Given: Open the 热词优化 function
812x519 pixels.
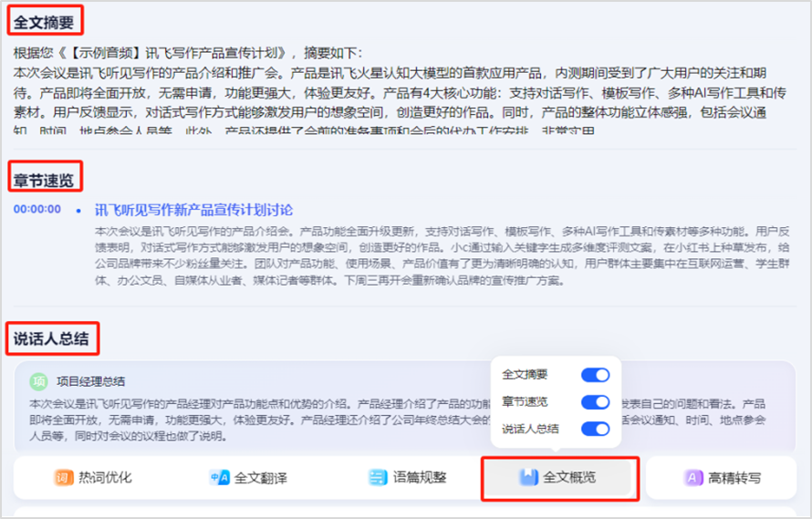Looking at the screenshot, I should click(x=93, y=477).
